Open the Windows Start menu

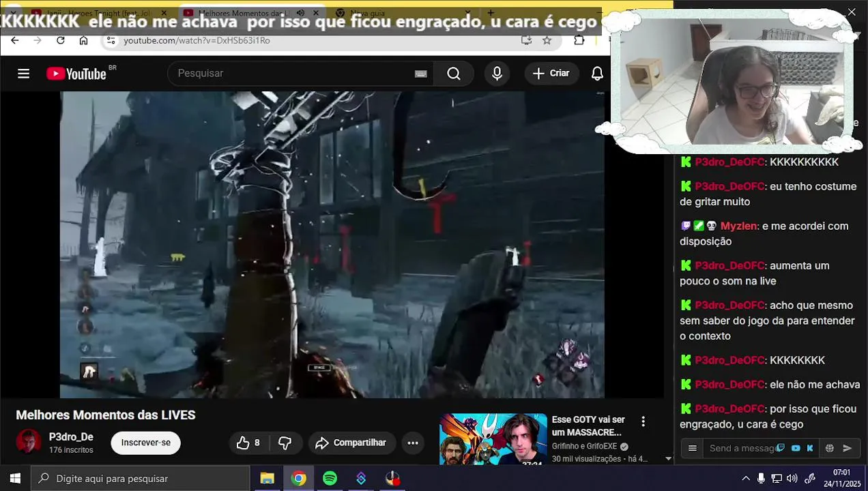click(15, 479)
